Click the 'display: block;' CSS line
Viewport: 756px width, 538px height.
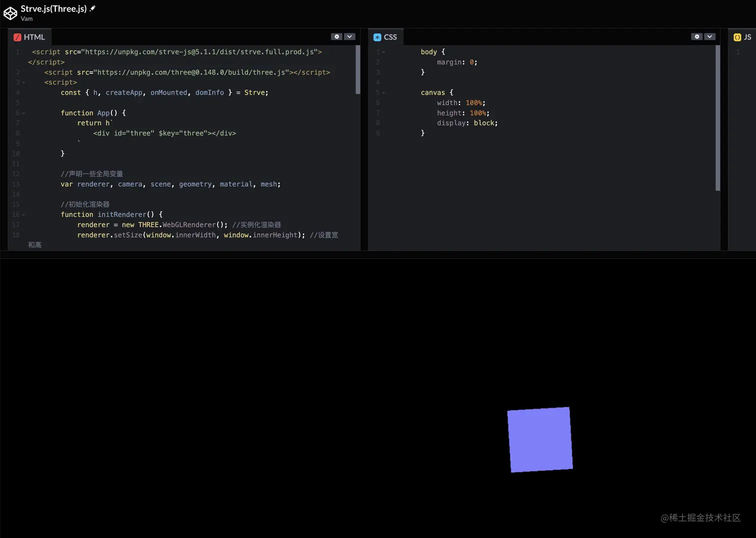pyautogui.click(x=467, y=123)
